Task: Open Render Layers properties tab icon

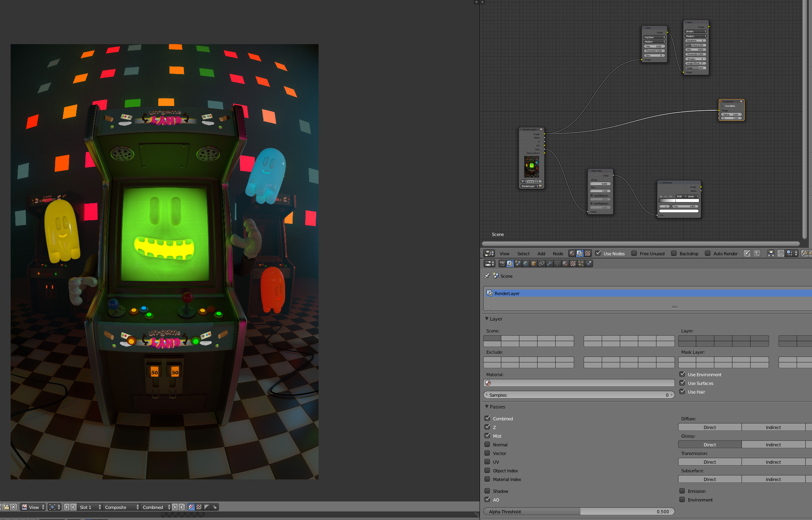Action: (510, 264)
